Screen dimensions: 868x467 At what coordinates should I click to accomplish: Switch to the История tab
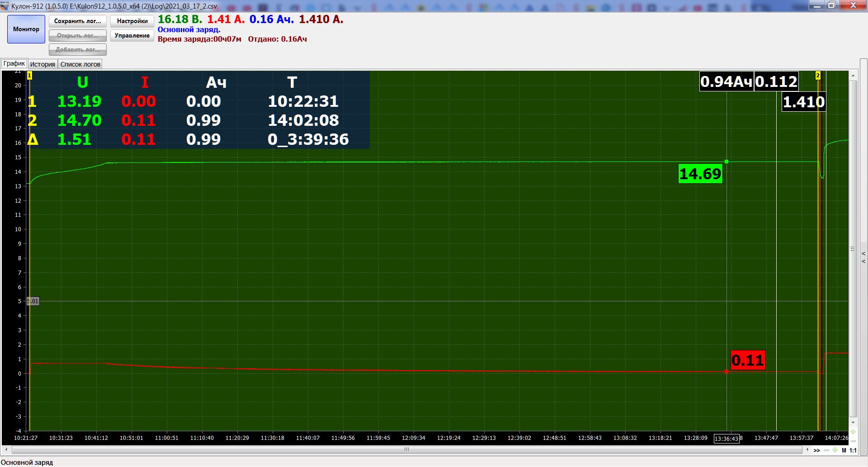[x=42, y=64]
